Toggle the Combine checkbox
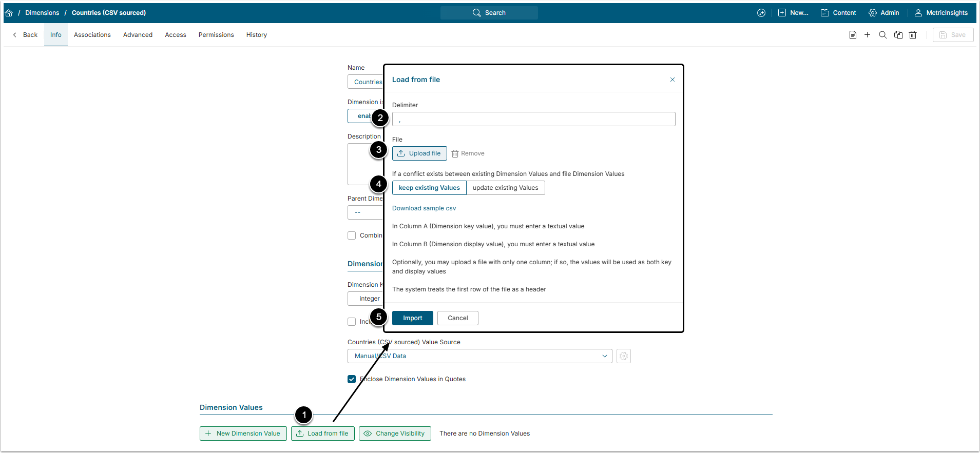Image resolution: width=980 pixels, height=453 pixels. click(352, 235)
